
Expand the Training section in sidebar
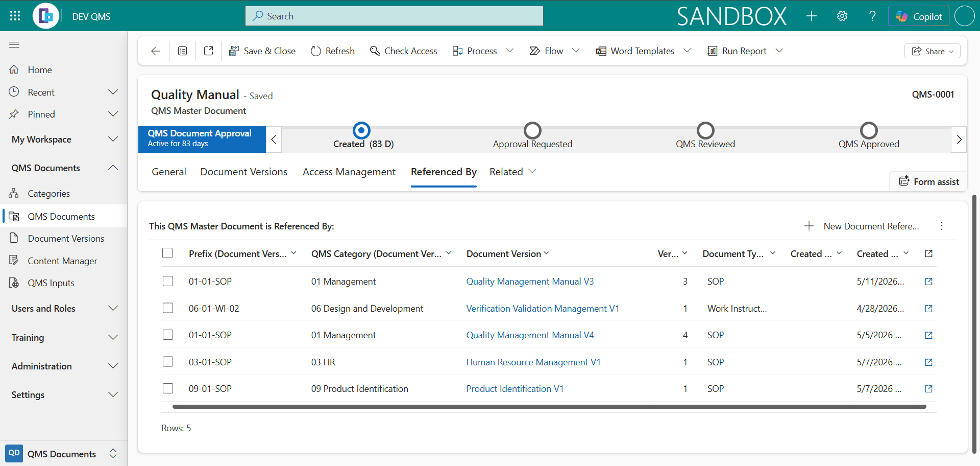click(x=64, y=337)
